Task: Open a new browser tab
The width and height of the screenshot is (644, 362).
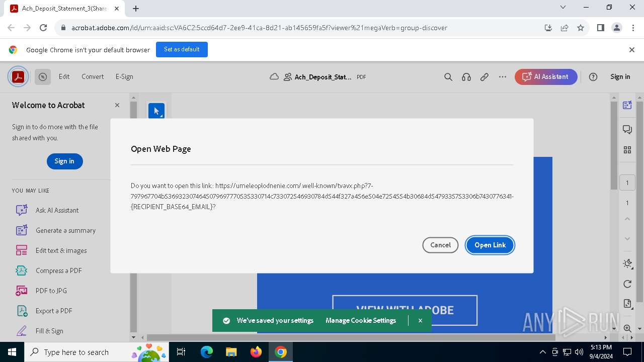Action: [136, 9]
